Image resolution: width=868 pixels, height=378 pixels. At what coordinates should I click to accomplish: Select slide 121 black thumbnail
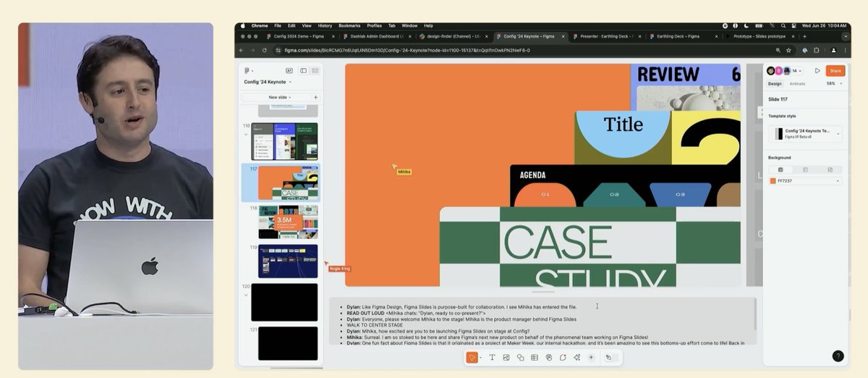coord(288,343)
